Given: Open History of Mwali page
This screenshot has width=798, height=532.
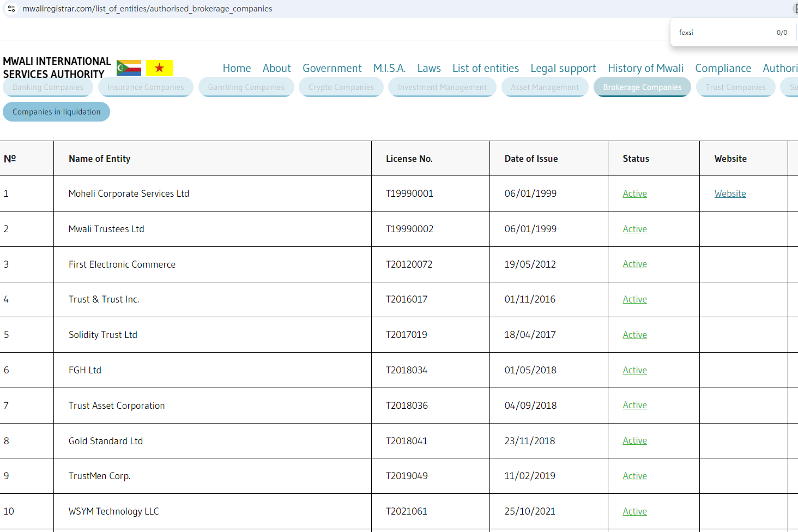Looking at the screenshot, I should click(645, 68).
